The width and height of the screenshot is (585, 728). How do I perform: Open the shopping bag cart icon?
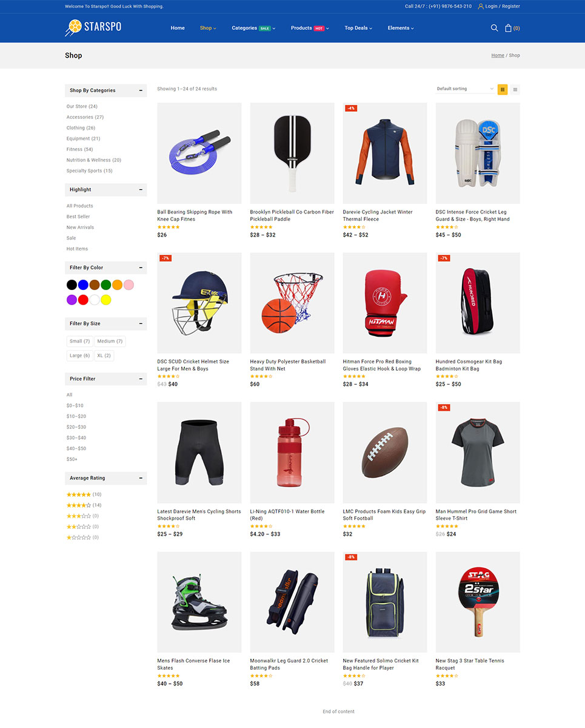click(508, 28)
